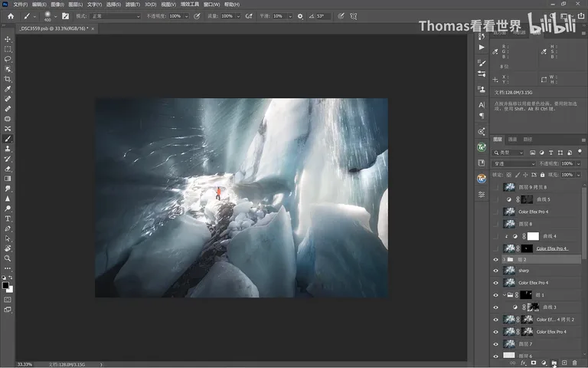The width and height of the screenshot is (588, 368).
Task: Click the Home icon in options bar
Action: point(11,16)
